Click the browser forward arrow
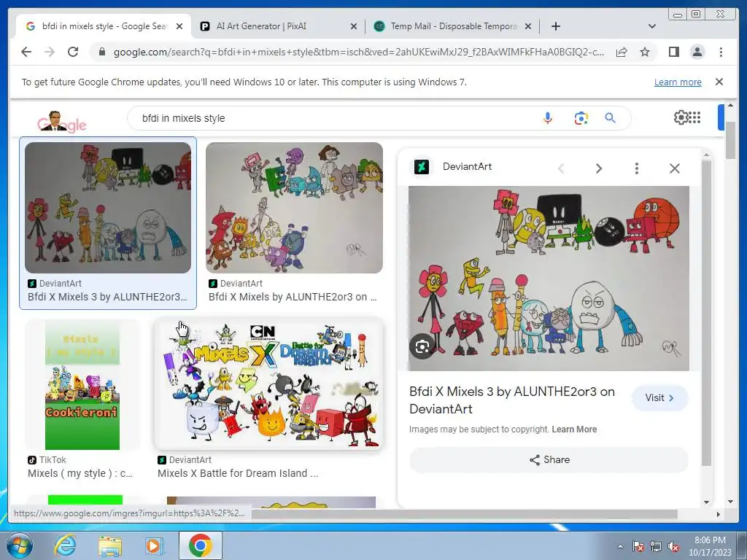Screen dimensions: 747x560 [x=50, y=52]
